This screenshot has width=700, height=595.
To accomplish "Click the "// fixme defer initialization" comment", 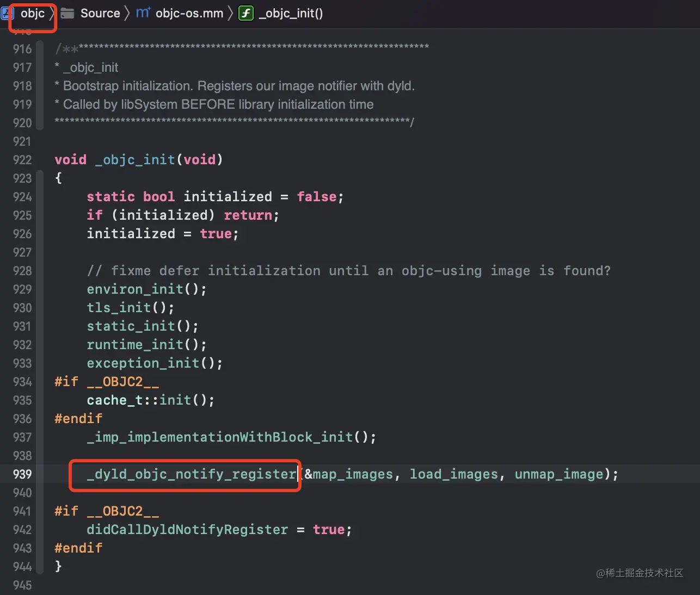I will pos(349,271).
